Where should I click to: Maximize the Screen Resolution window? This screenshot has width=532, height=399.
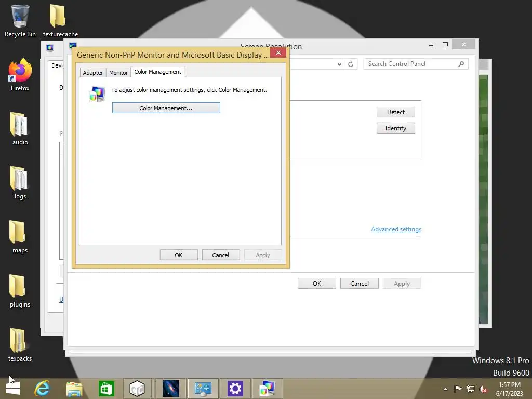pyautogui.click(x=445, y=45)
